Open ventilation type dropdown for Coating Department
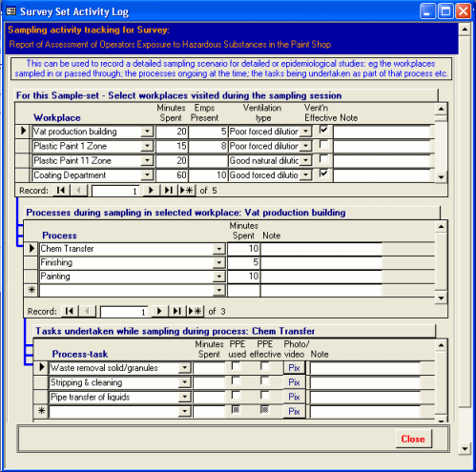 pos(305,175)
